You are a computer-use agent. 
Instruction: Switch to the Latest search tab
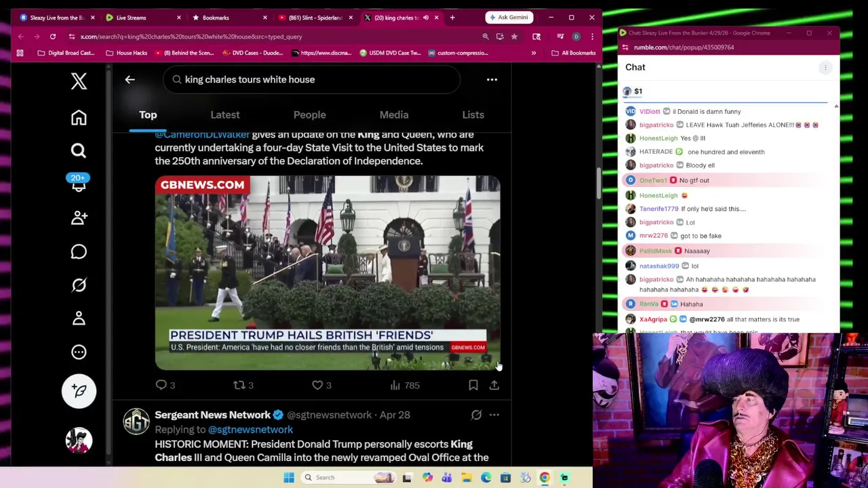pos(225,115)
